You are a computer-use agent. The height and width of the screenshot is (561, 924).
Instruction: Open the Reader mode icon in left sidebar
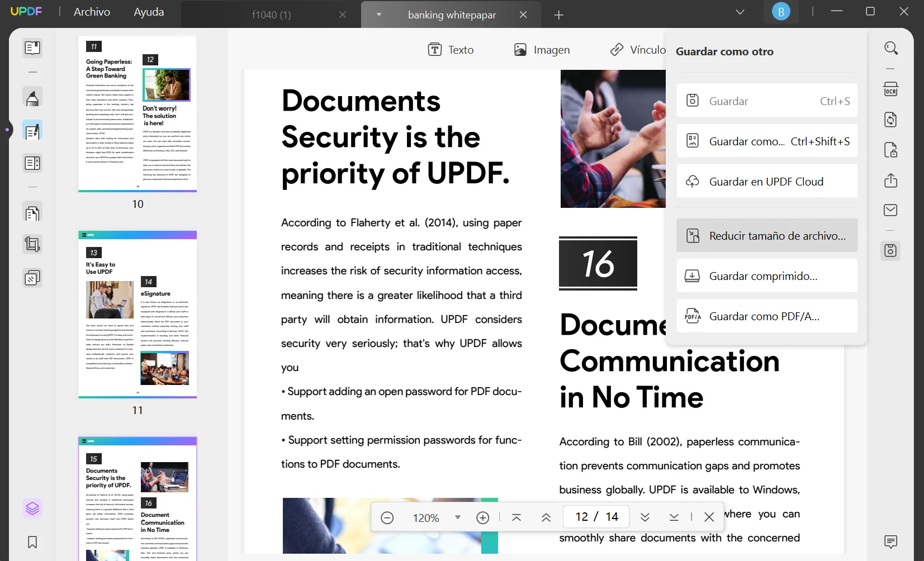click(32, 48)
